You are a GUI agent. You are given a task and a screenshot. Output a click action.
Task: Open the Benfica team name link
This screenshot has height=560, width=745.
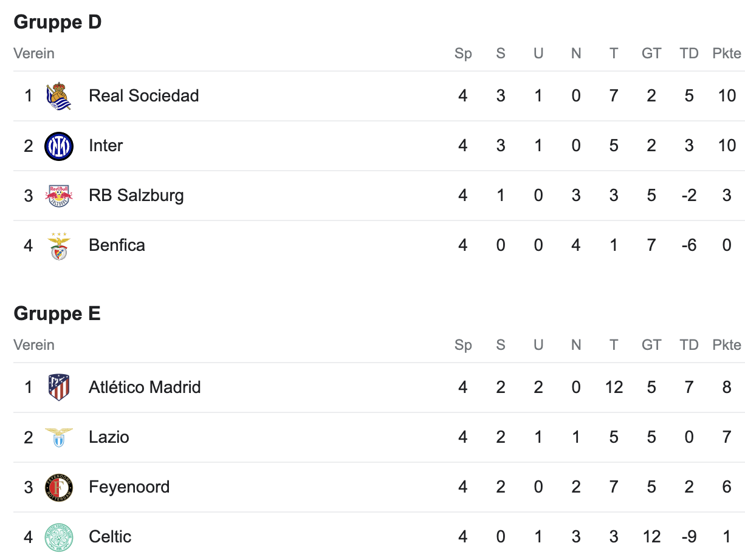[x=117, y=245]
